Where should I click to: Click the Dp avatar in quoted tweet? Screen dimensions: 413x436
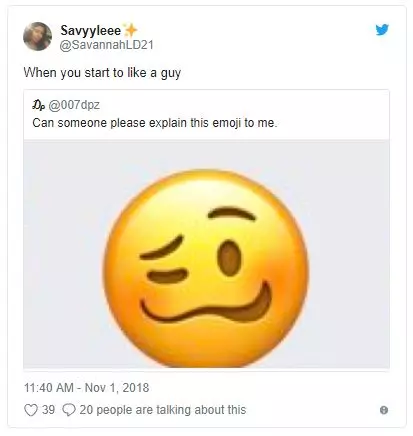coord(38,105)
